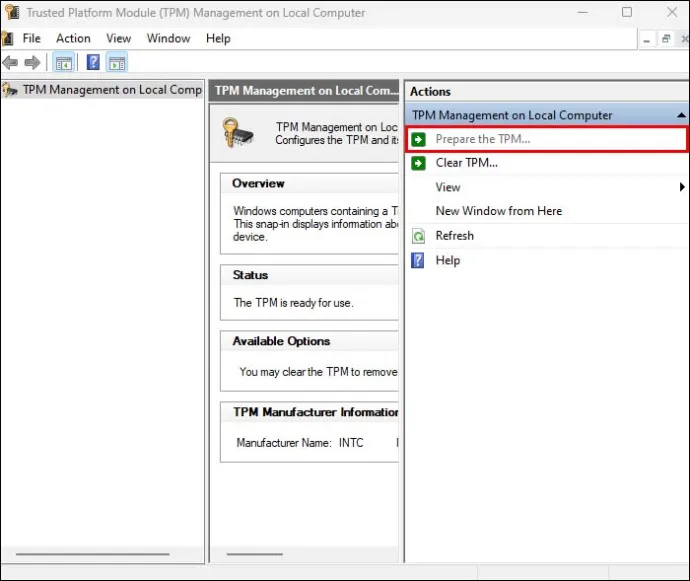Toggle the Show/Hide Action Pane icon
This screenshot has height=581, width=690.
click(x=117, y=63)
